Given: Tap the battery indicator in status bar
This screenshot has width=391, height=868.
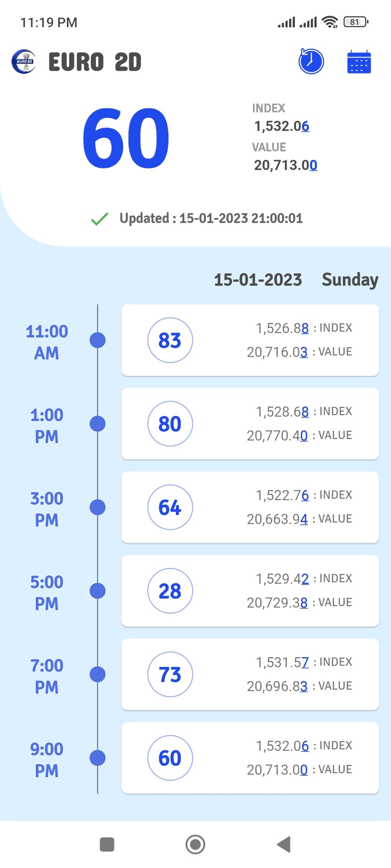Looking at the screenshot, I should 356,22.
